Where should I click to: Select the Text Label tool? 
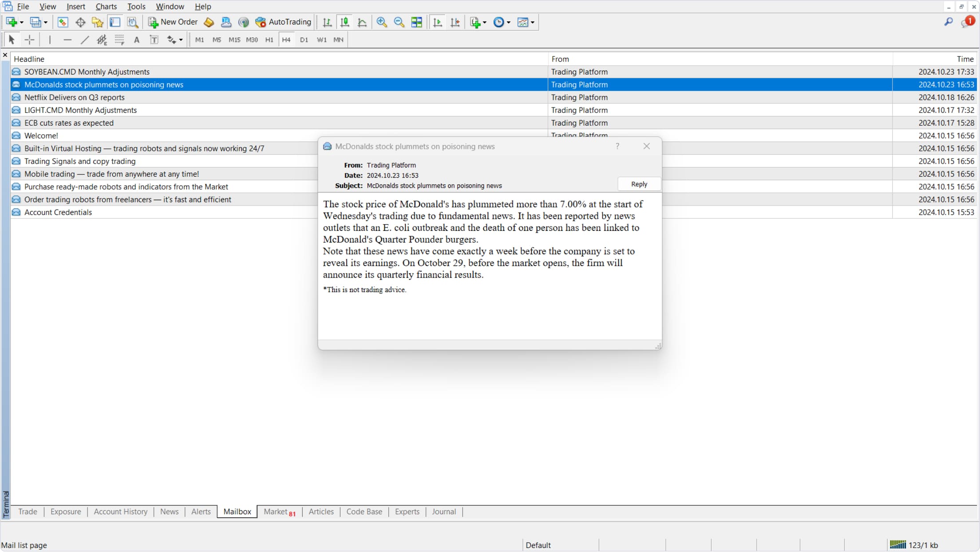tap(154, 40)
